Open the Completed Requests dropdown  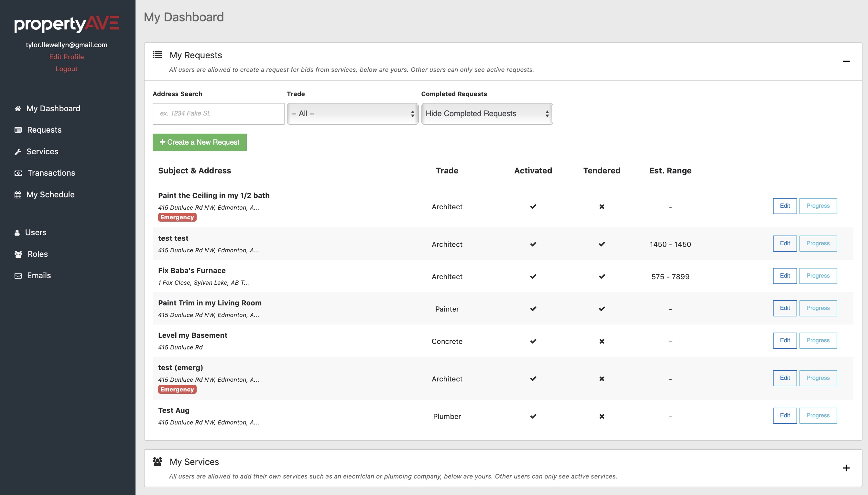[487, 114]
